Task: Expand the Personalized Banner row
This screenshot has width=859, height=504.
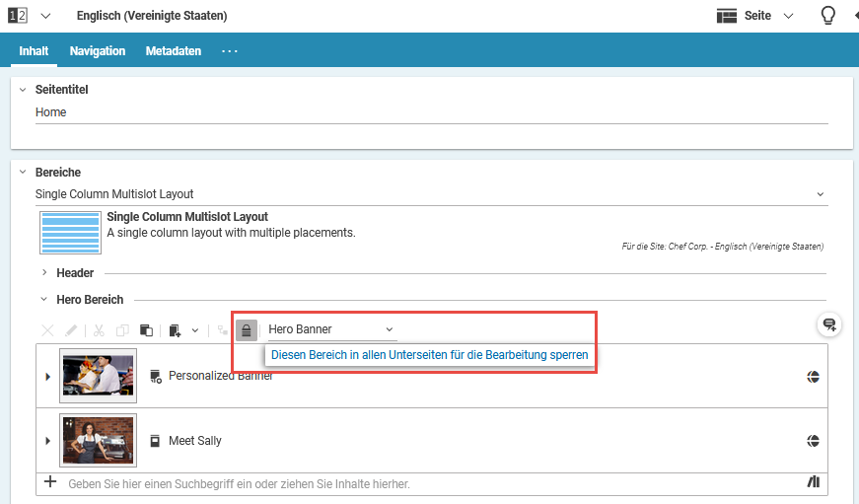Action: [x=47, y=376]
